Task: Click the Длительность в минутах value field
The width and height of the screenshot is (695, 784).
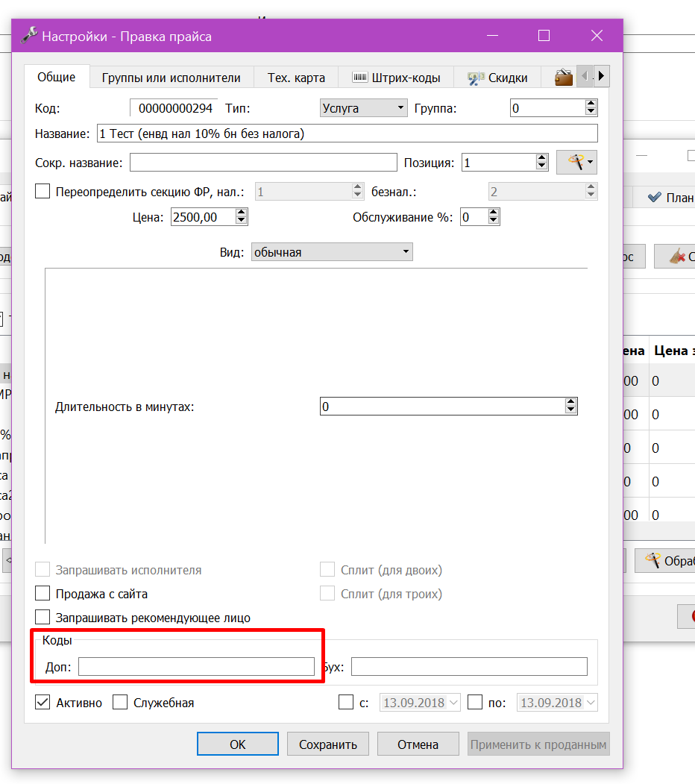Action: (442, 407)
